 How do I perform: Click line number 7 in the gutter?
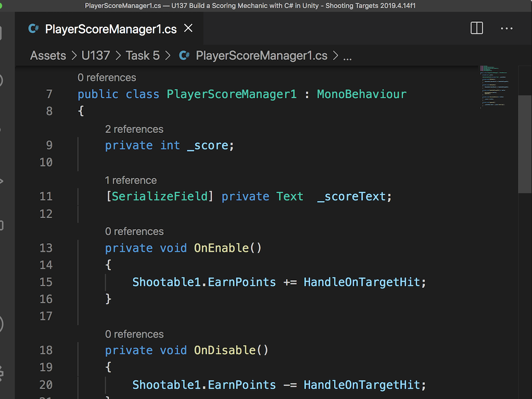click(x=49, y=94)
